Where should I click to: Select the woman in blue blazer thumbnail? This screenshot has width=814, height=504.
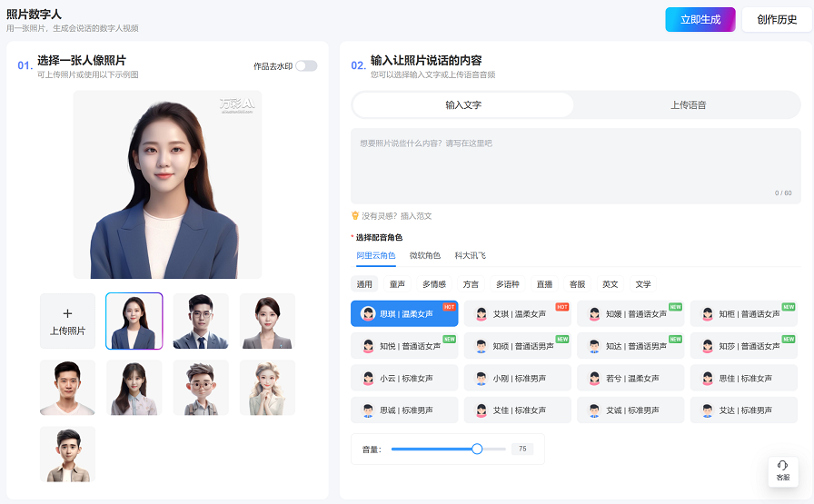pyautogui.click(x=134, y=321)
